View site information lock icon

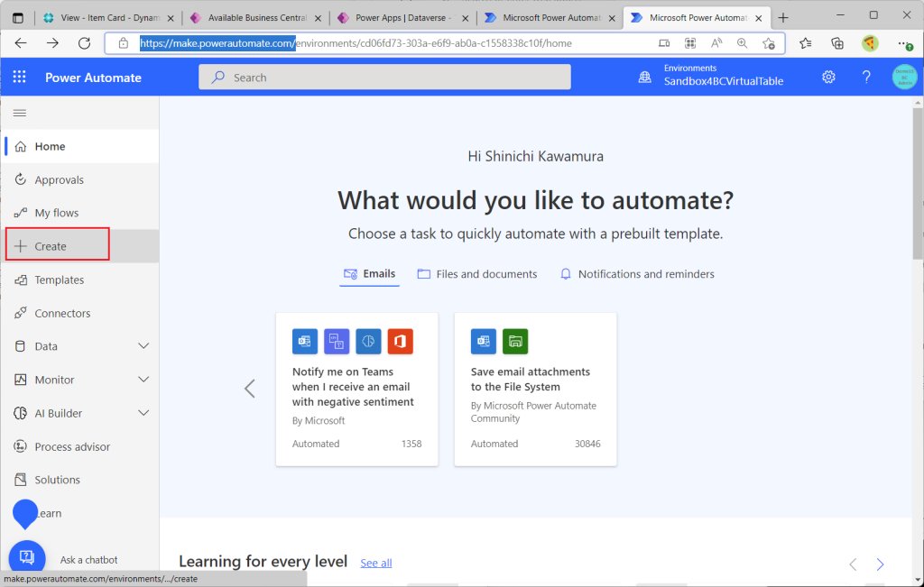(x=123, y=43)
